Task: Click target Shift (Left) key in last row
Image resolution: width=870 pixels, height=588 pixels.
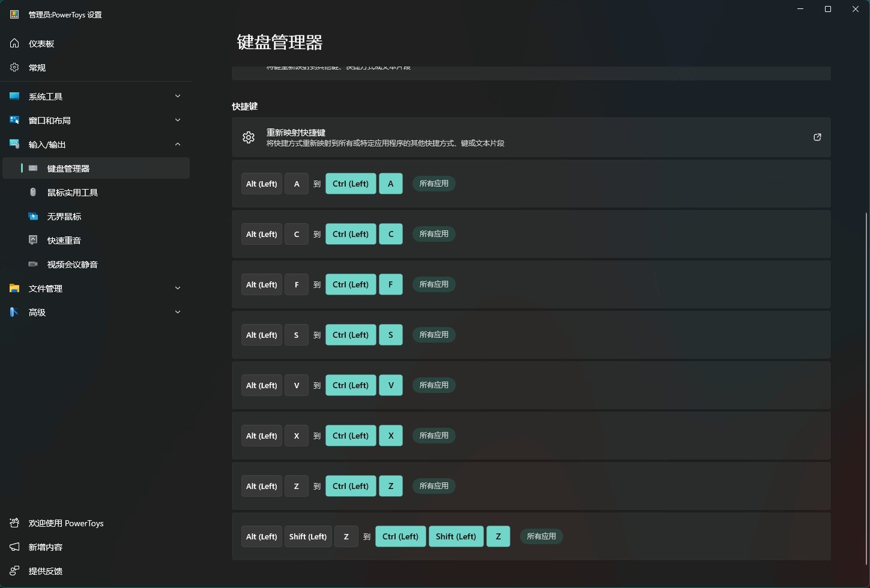Action: click(456, 536)
